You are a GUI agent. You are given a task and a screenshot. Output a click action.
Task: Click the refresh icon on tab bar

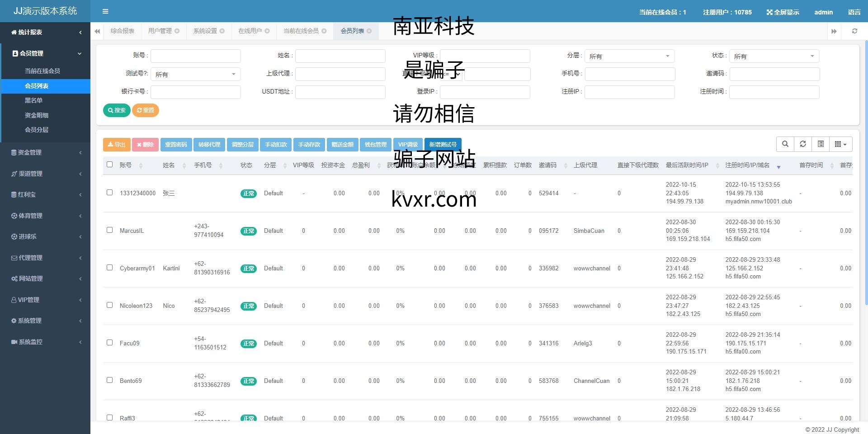coord(854,31)
